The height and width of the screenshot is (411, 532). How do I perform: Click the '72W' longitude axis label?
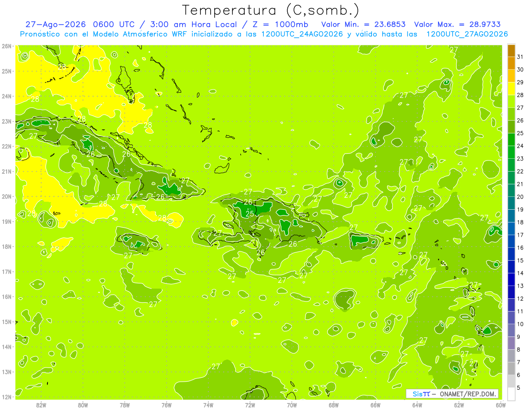click(x=250, y=405)
